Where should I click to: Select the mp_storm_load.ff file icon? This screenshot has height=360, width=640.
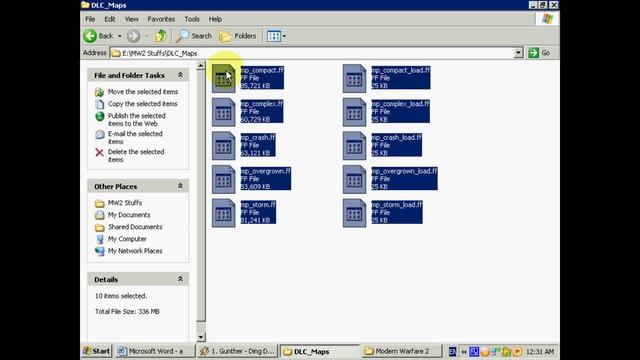(x=354, y=213)
